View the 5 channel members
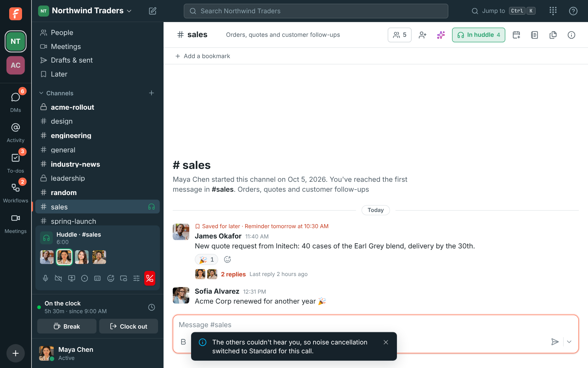This screenshot has width=588, height=368. [399, 35]
